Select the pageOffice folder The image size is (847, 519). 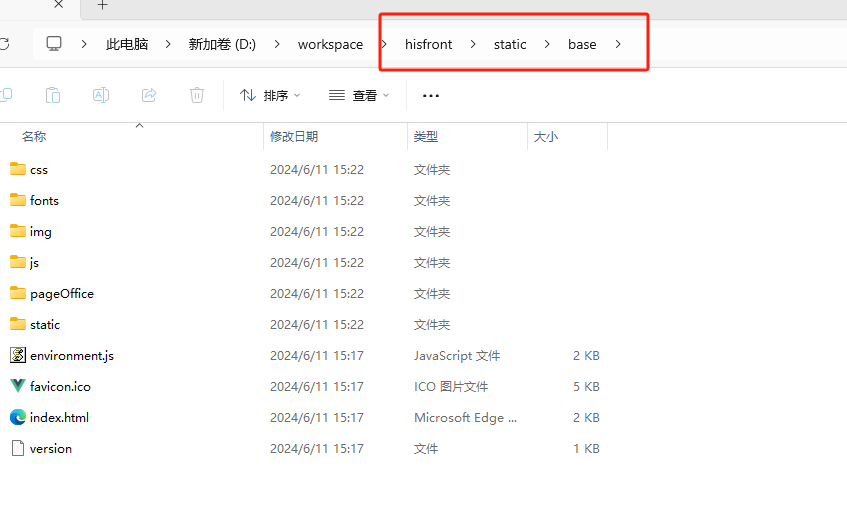(61, 293)
